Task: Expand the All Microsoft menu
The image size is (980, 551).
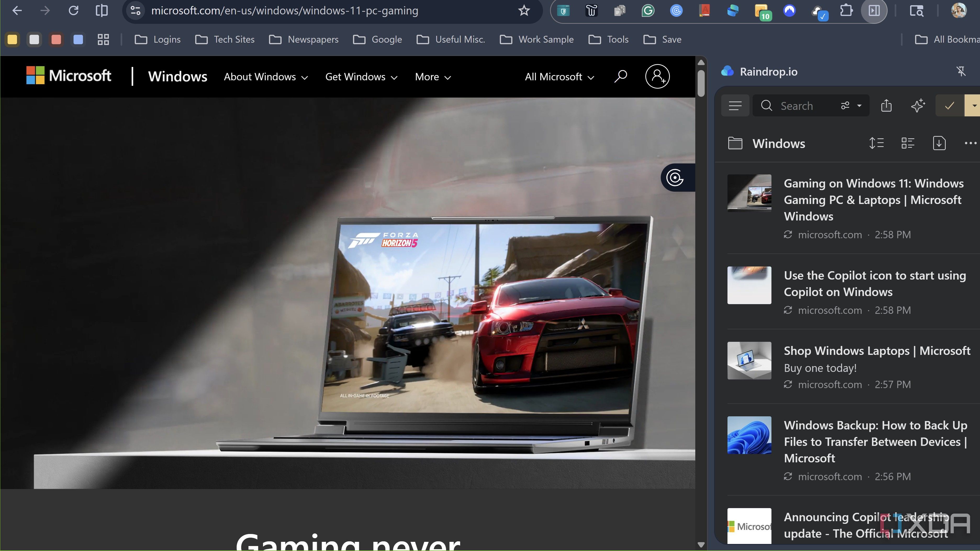Action: click(x=559, y=77)
